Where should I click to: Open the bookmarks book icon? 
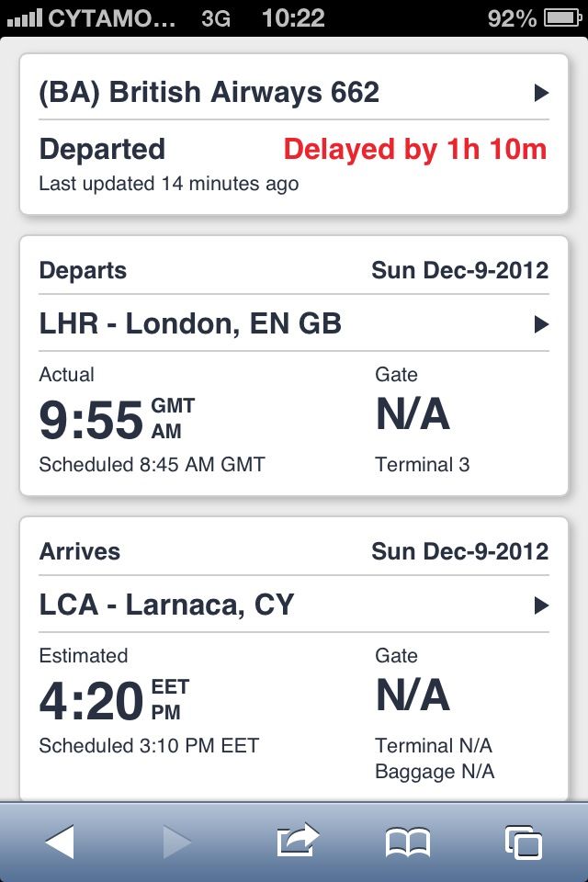(x=408, y=842)
